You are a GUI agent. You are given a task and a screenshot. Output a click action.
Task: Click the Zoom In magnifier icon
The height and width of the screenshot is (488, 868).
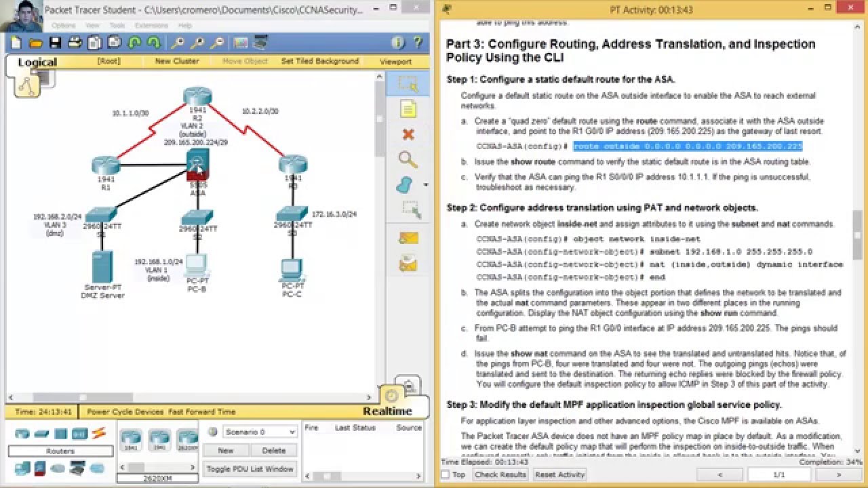point(177,43)
